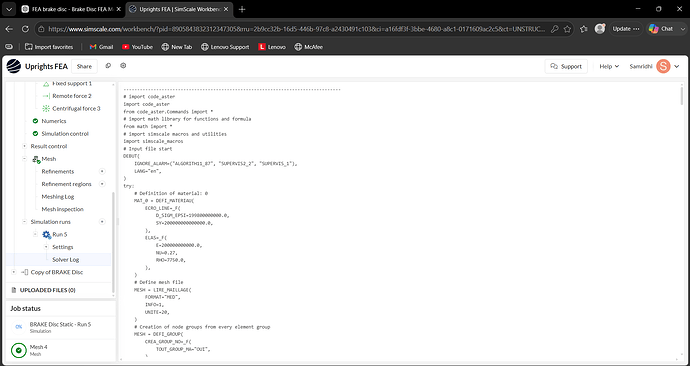Expand the Copy of BRAKE Disc node
The width and height of the screenshot is (690, 366).
pyautogui.click(x=14, y=272)
